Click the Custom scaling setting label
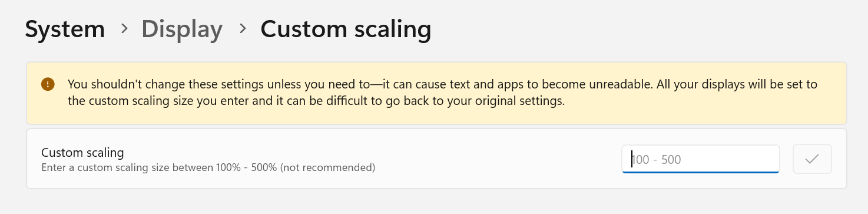 [82, 153]
